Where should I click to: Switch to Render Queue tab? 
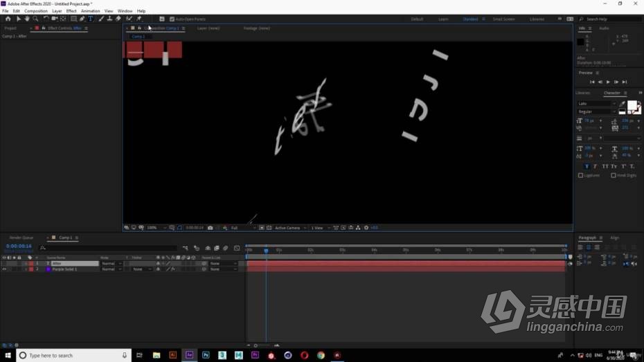coord(21,237)
